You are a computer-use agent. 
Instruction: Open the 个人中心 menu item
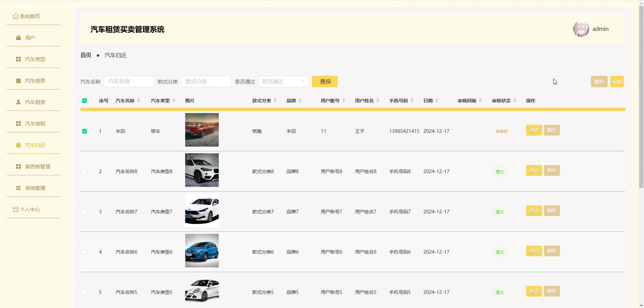30,210
